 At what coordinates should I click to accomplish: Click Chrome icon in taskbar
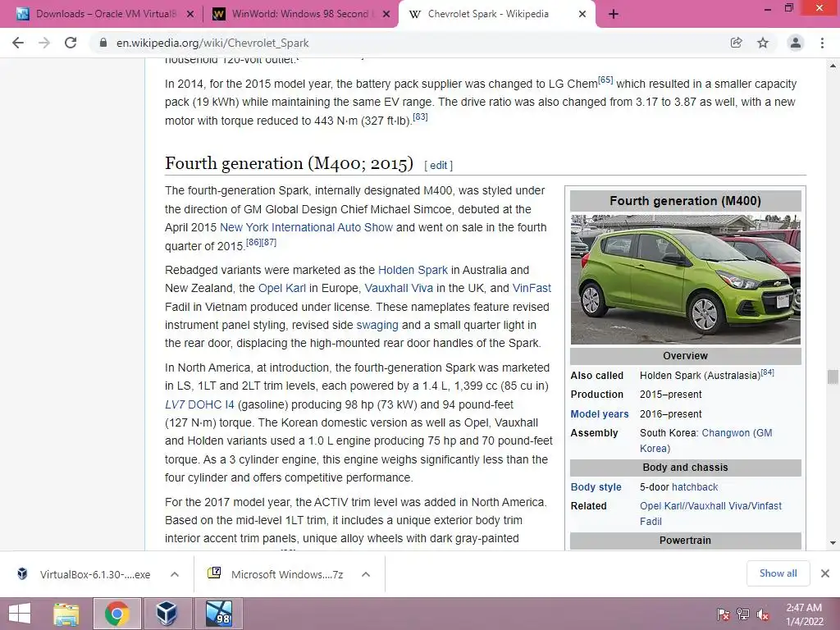click(x=116, y=614)
